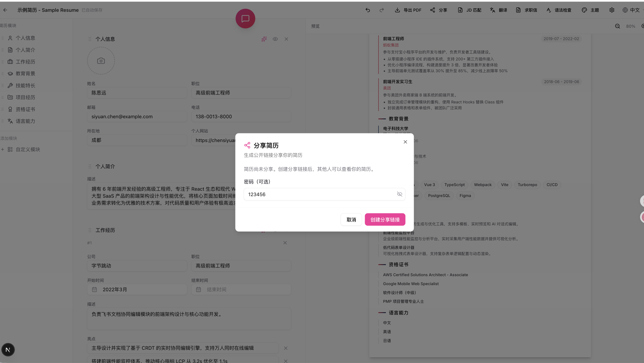The image size is (644, 363).
Task: Click the undo arrow in toolbar
Action: pos(368,10)
